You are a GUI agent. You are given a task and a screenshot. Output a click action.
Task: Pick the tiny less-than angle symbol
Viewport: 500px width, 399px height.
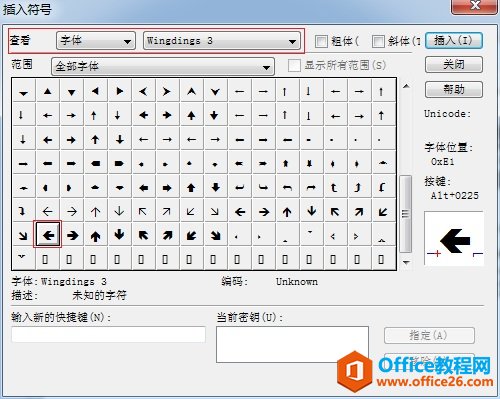coord(333,236)
